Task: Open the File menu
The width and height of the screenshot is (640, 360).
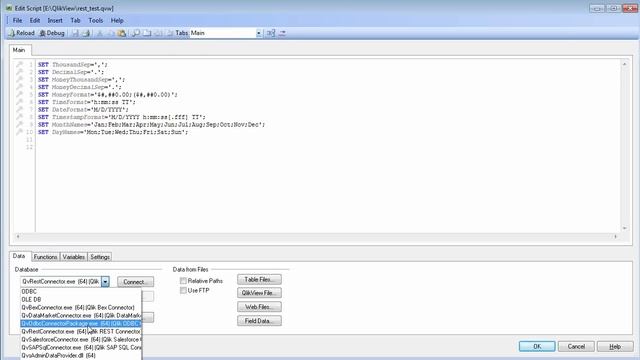Action: point(17,20)
